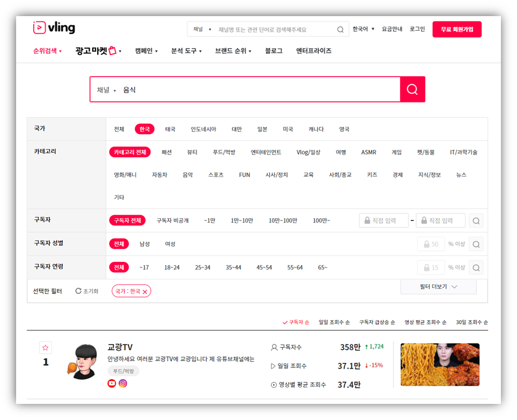This screenshot has height=420, width=517.
Task: Click the gender percent field showing 50
Action: point(431,244)
